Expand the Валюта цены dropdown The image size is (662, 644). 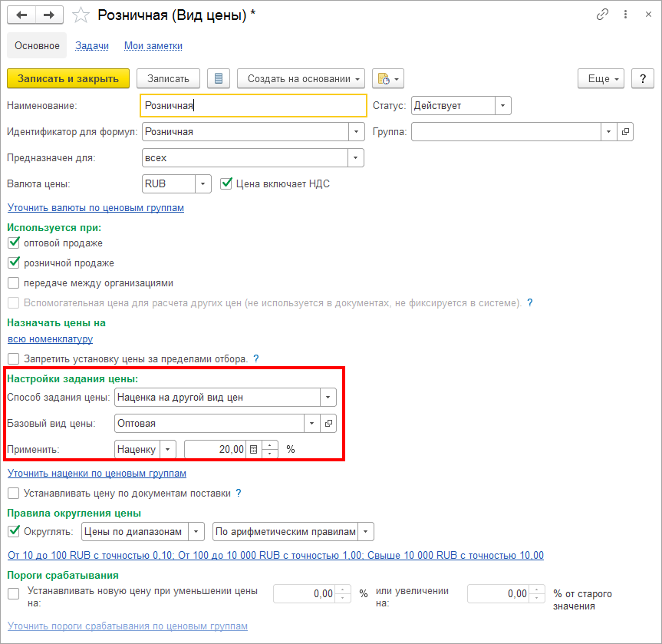coord(203,183)
